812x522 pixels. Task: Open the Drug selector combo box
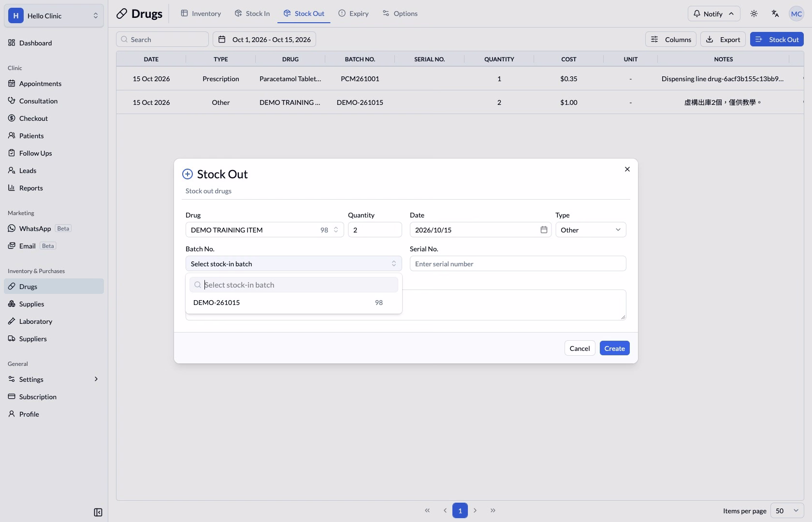pyautogui.click(x=264, y=230)
